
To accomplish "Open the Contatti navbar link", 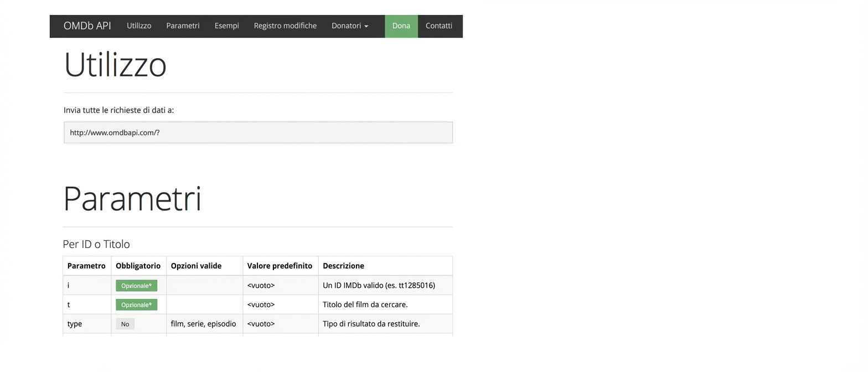I will pyautogui.click(x=439, y=26).
